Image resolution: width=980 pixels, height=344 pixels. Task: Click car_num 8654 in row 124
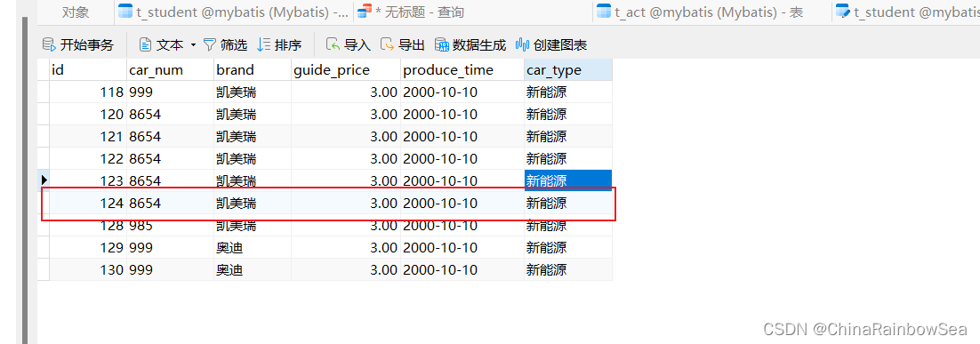click(170, 203)
